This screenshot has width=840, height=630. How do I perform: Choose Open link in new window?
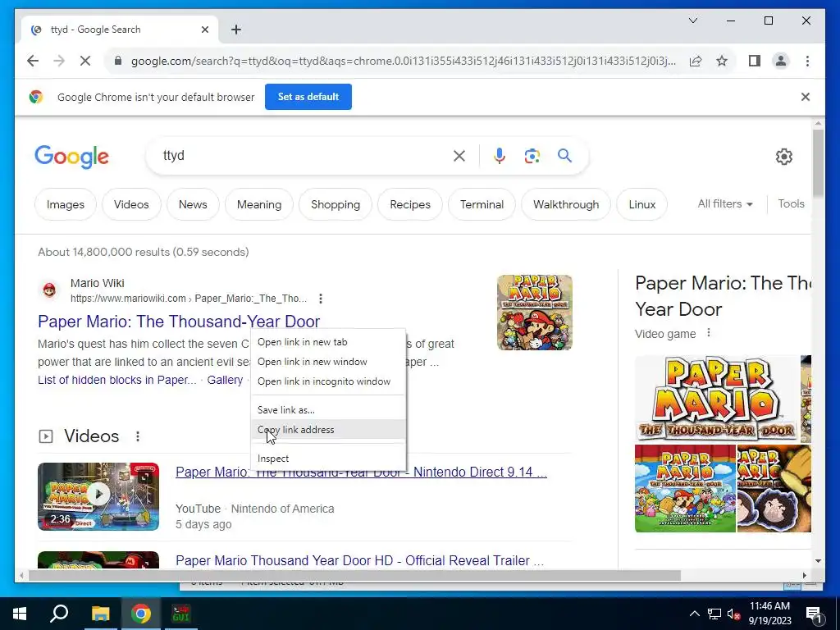pyautogui.click(x=328, y=362)
